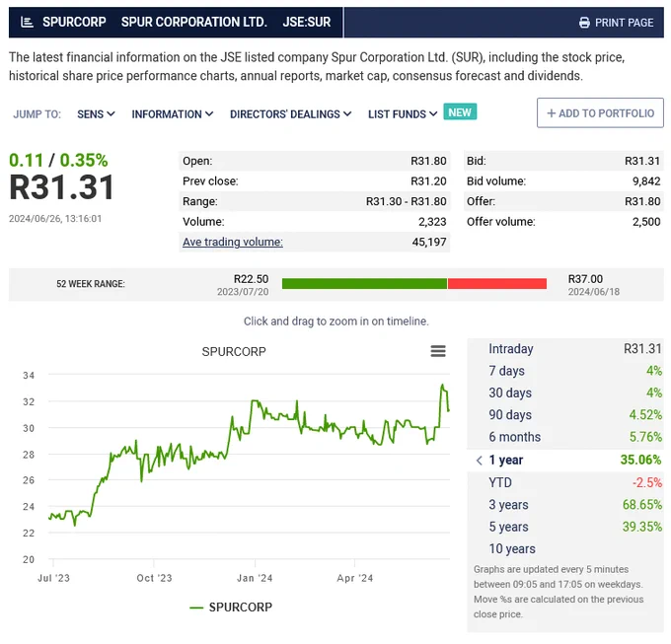Select the 10 years chart period
This screenshot has height=644, width=671.
pos(564,548)
